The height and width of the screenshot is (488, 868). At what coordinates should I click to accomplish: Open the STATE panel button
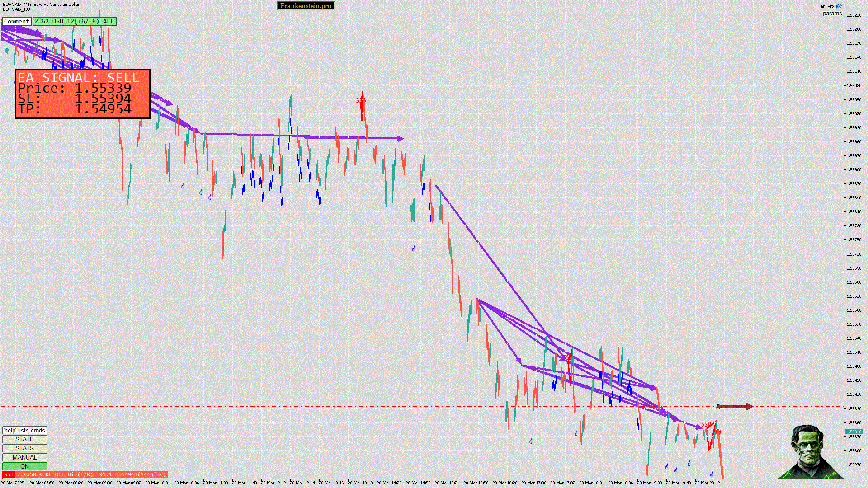coord(24,439)
